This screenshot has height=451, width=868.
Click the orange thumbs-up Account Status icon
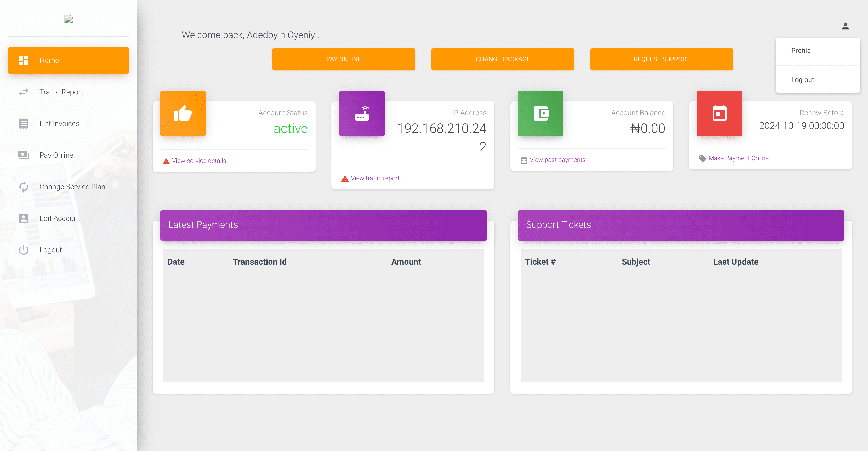point(183,113)
